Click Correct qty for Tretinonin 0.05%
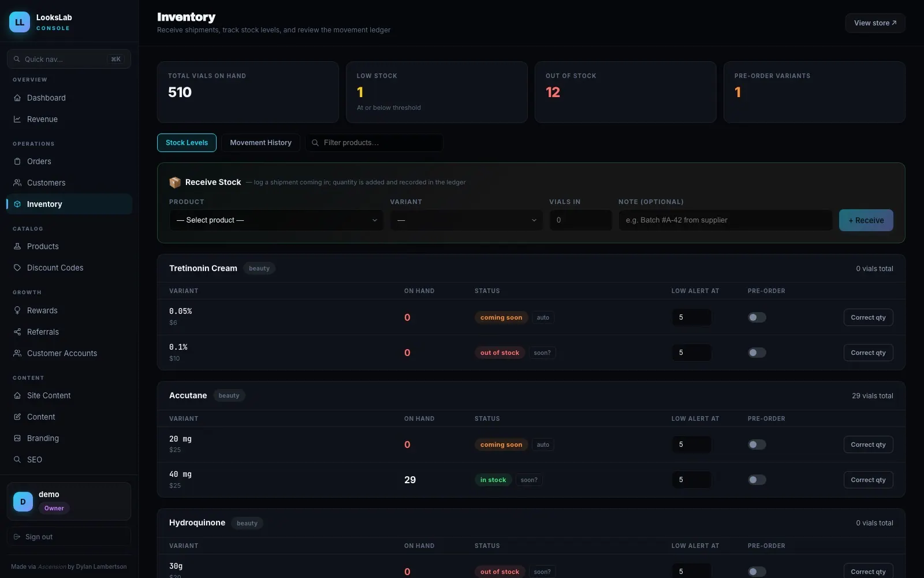This screenshot has width=924, height=578. click(868, 317)
